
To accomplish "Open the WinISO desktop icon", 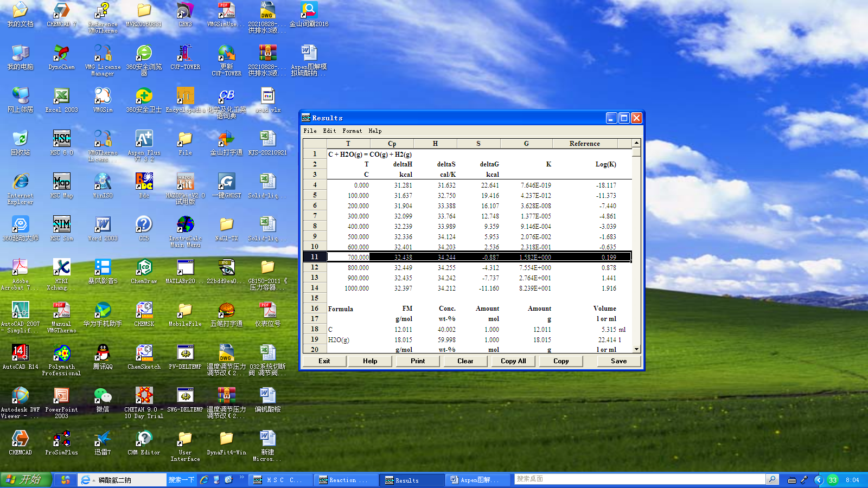I will tap(103, 185).
